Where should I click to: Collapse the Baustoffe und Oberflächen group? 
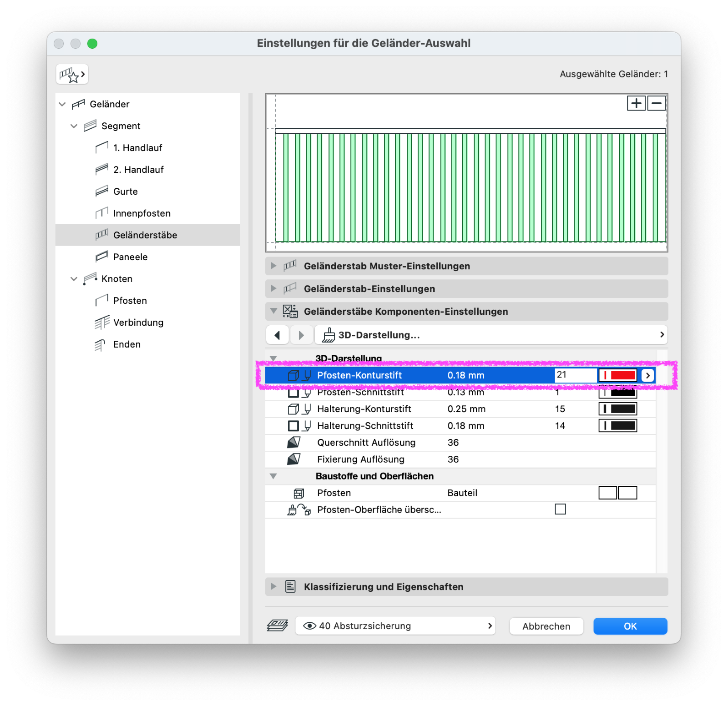pos(273,476)
